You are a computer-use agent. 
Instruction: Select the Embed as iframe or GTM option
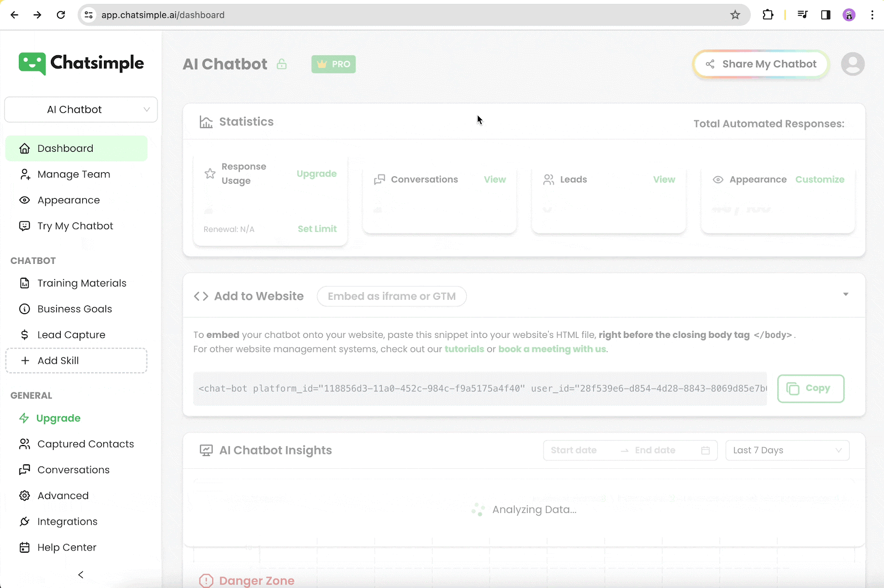391,296
